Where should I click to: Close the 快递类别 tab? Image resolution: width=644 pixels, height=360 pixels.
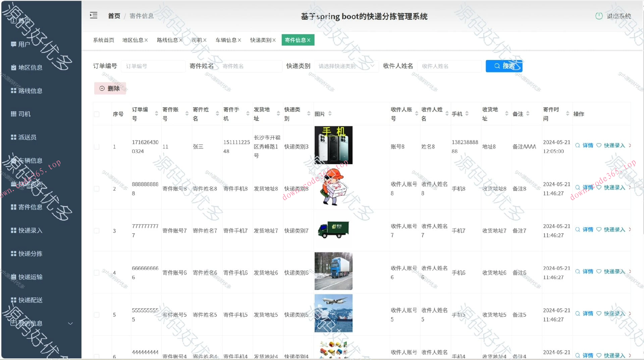(x=274, y=40)
